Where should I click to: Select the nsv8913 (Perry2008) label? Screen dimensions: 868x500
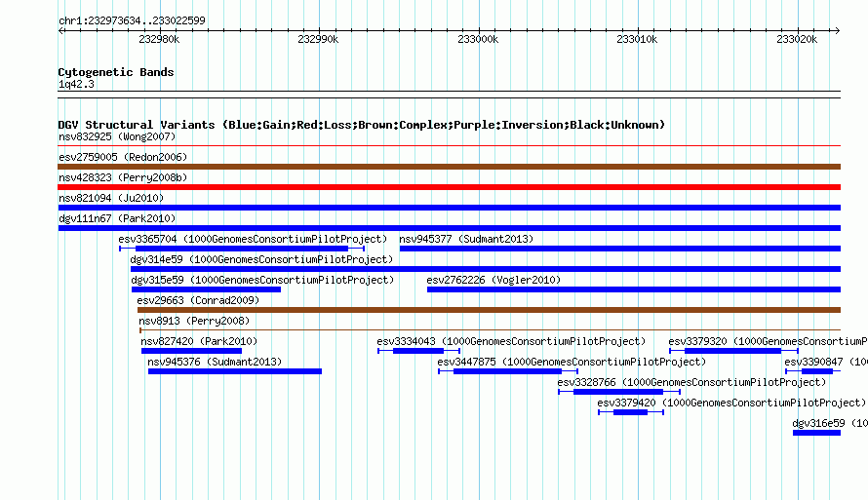click(x=194, y=321)
